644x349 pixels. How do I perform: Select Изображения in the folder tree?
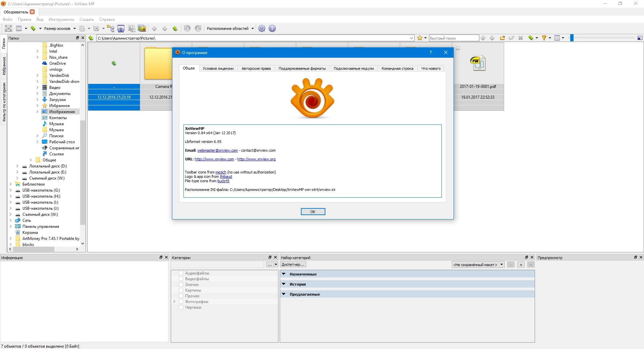click(x=62, y=112)
